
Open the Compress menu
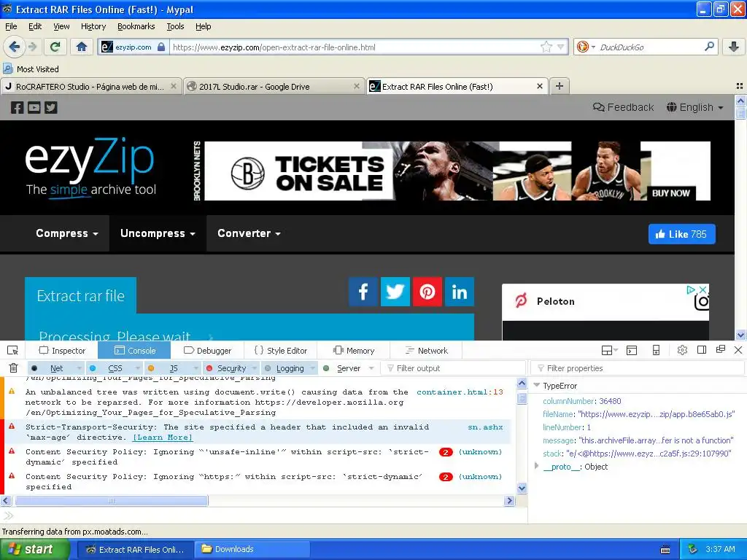pos(66,233)
